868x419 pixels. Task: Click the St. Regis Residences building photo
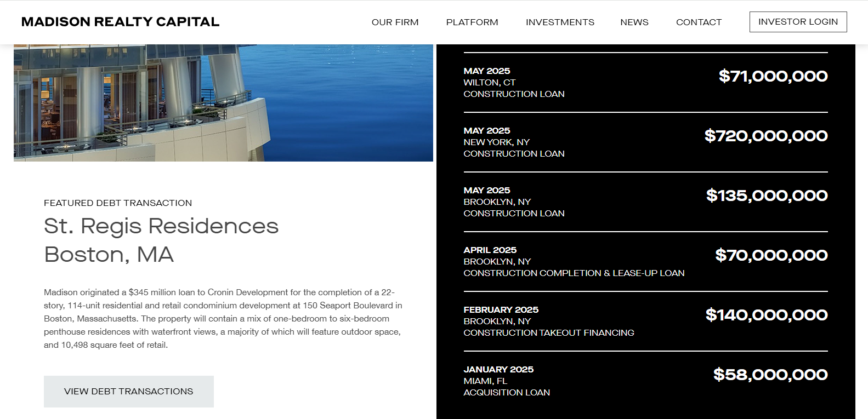223,103
